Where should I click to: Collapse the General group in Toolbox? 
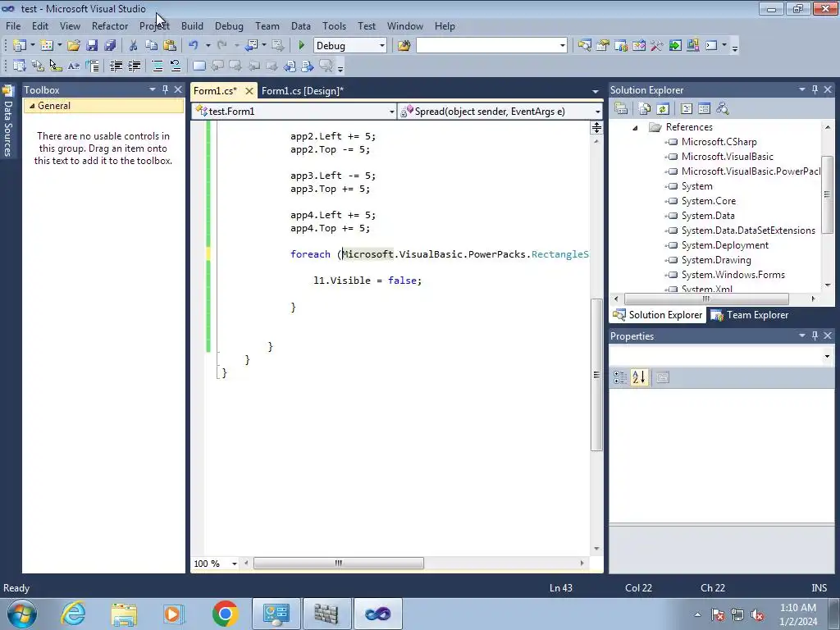pyautogui.click(x=32, y=106)
